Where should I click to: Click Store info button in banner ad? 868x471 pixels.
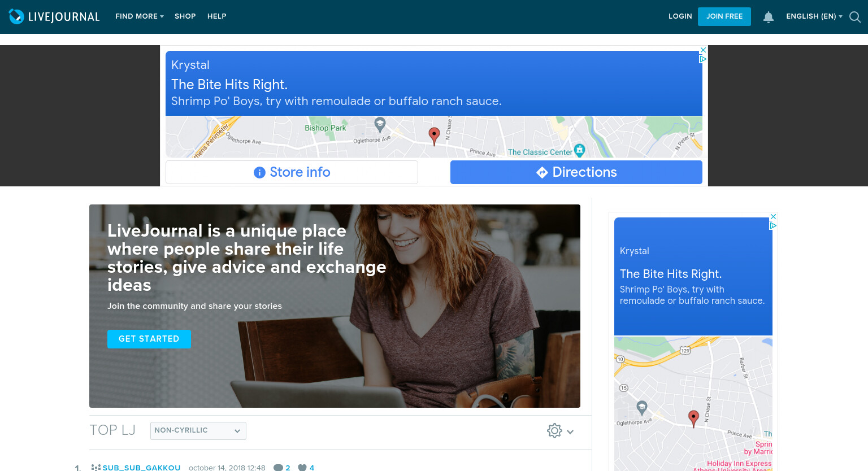coord(292,172)
